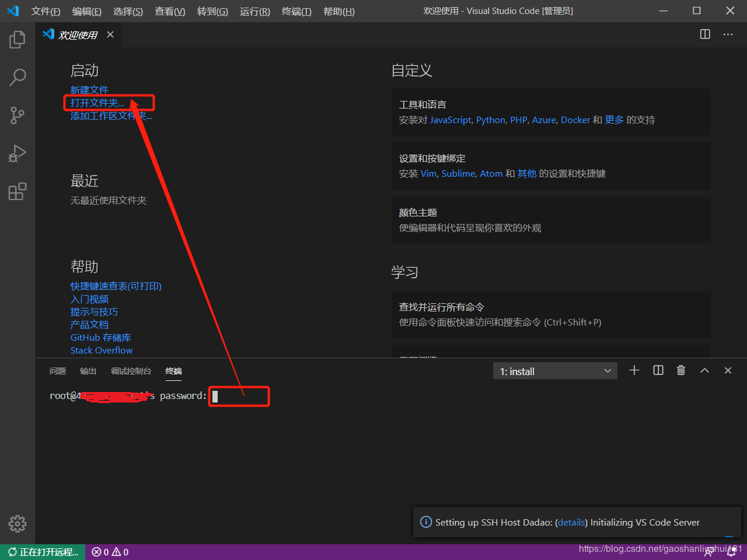
Task: Click the JavaScript language link
Action: pos(451,120)
